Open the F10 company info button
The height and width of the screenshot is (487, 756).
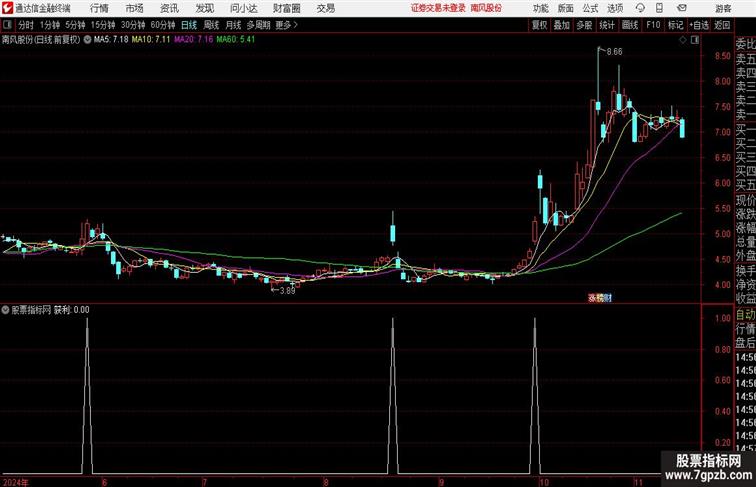click(x=653, y=25)
